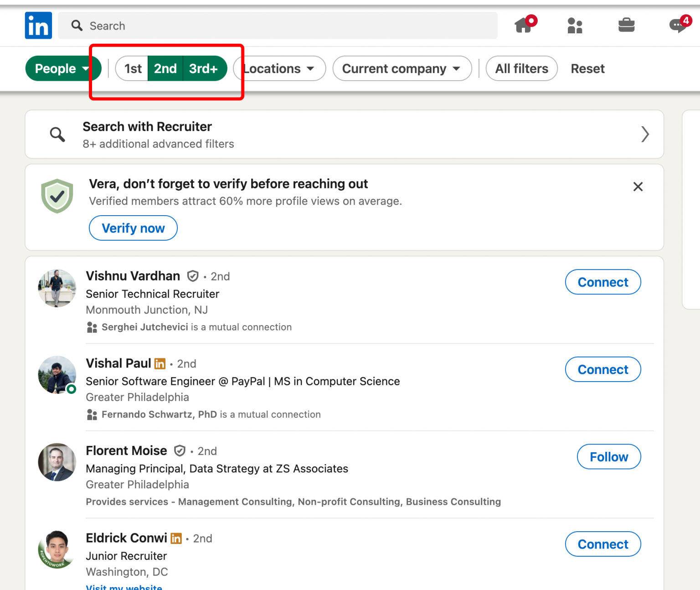Open the Jobs briefcase icon
700x590 pixels.
point(626,26)
